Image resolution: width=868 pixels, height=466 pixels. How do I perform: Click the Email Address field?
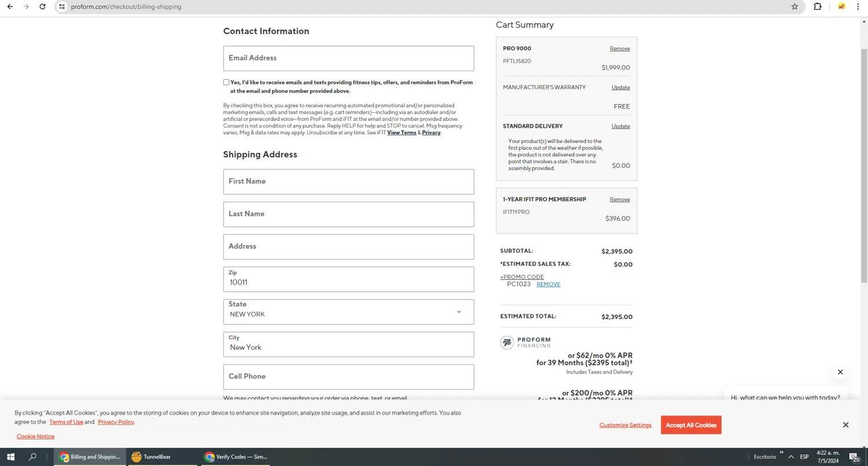[348, 58]
